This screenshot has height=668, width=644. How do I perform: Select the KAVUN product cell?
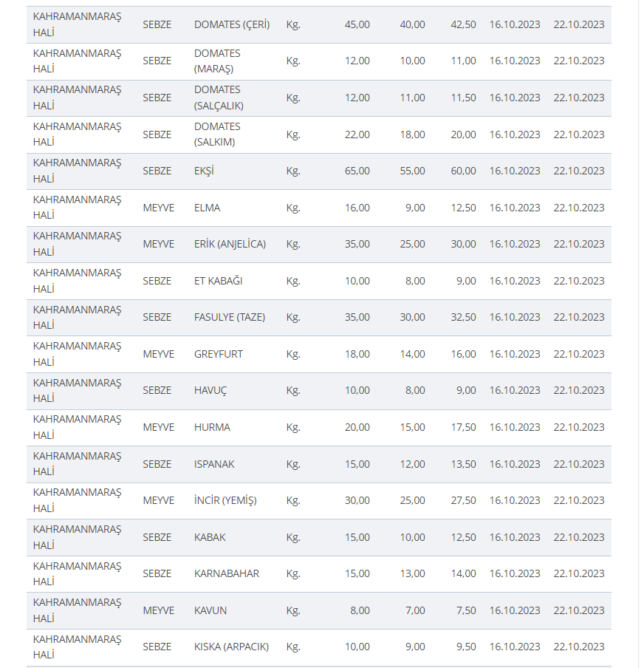click(x=210, y=610)
